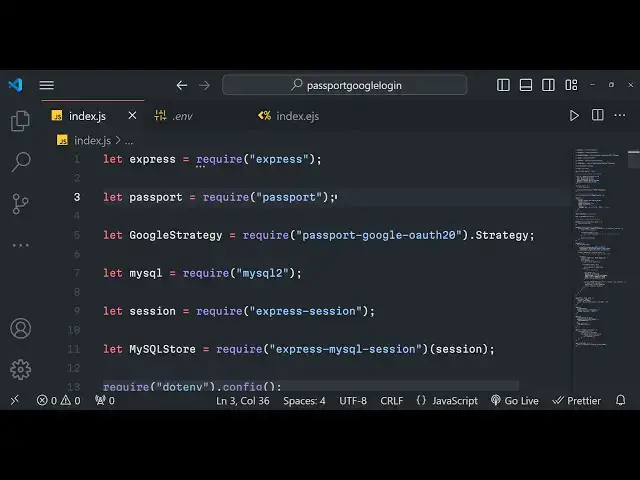This screenshot has width=640, height=480.
Task: Click line number 11 in the gutter
Action: [x=74, y=349]
